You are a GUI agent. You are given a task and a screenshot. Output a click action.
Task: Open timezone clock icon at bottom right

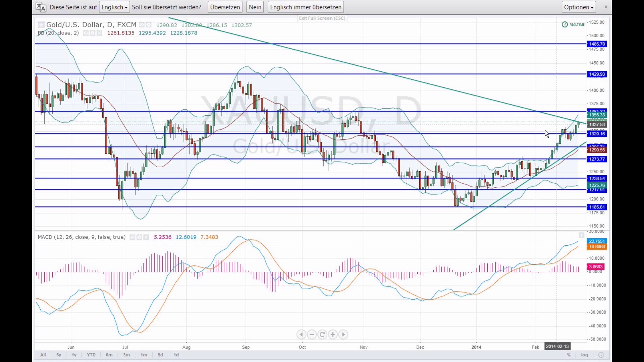pyautogui.click(x=601, y=355)
